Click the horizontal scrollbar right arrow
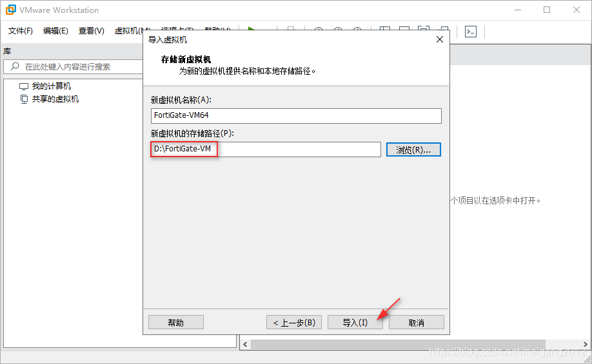 (x=585, y=345)
